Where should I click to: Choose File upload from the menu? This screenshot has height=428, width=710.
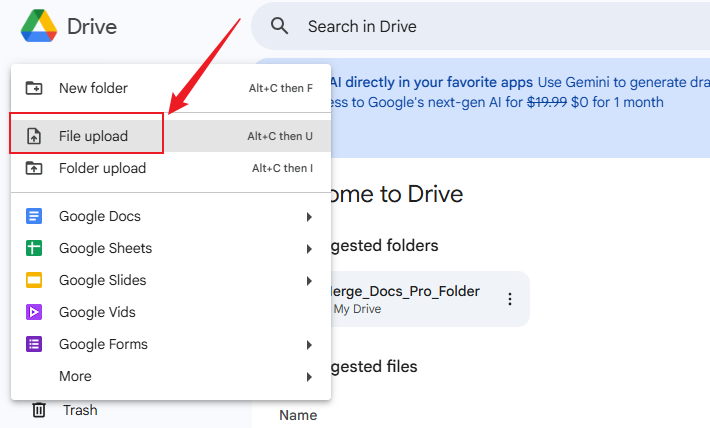tap(171, 136)
